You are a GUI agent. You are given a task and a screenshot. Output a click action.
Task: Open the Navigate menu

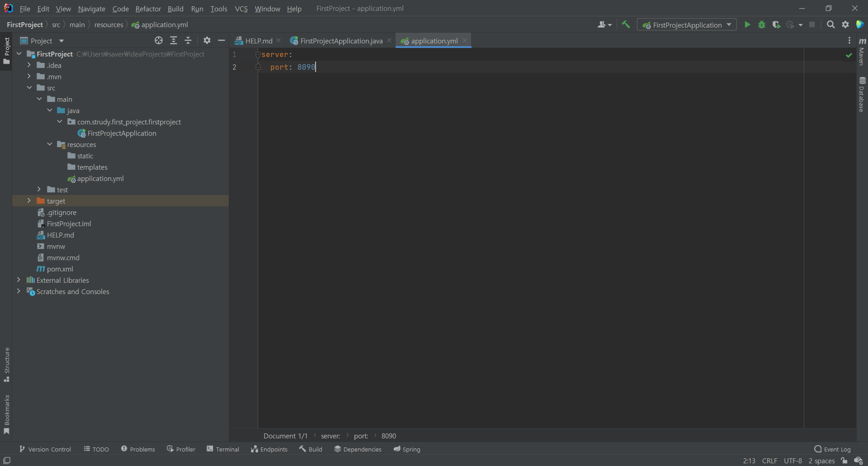(x=91, y=9)
